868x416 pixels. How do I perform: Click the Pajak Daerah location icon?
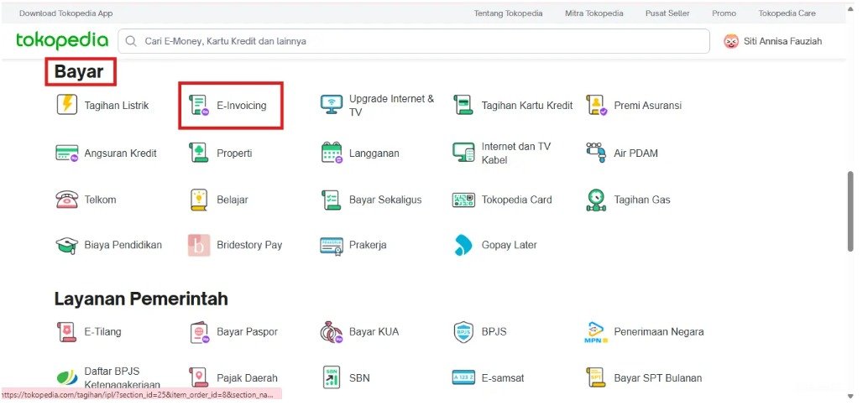(199, 377)
